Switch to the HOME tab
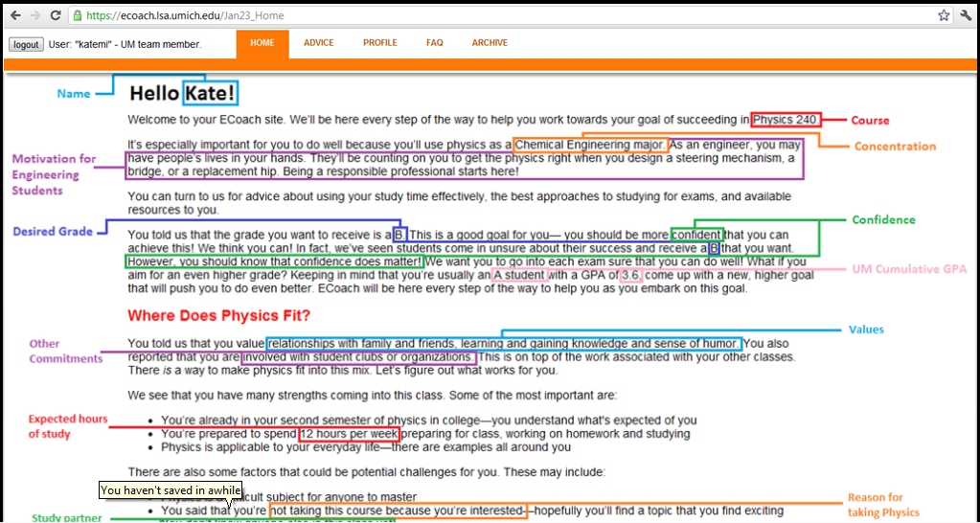 tap(262, 43)
